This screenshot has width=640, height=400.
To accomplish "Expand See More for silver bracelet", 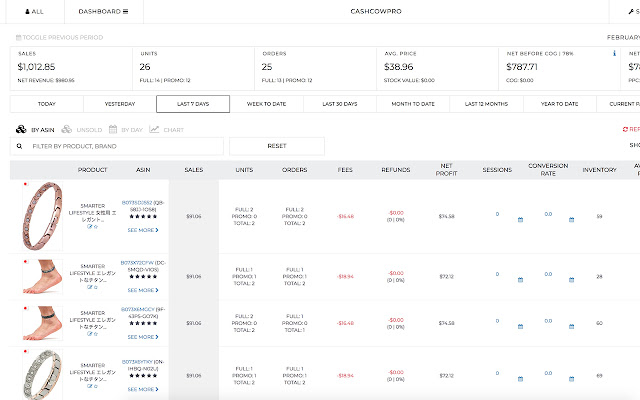I will [143, 389].
